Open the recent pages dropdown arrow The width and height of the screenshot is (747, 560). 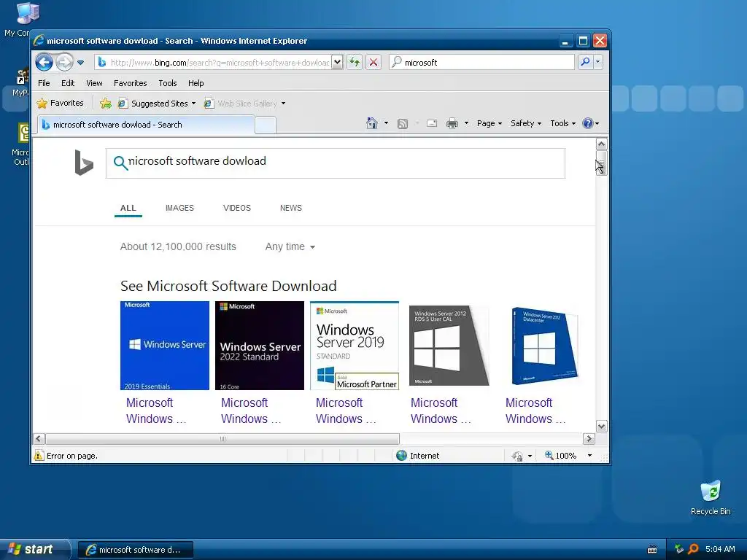(80, 63)
